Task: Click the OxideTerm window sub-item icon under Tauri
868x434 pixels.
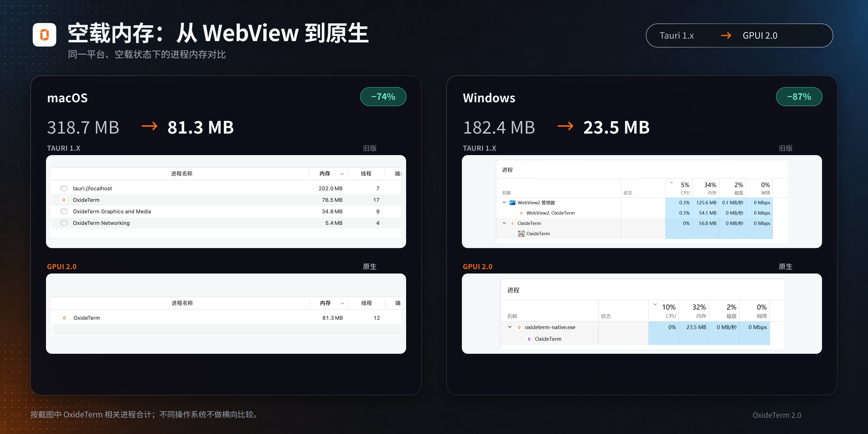Action: (x=521, y=233)
